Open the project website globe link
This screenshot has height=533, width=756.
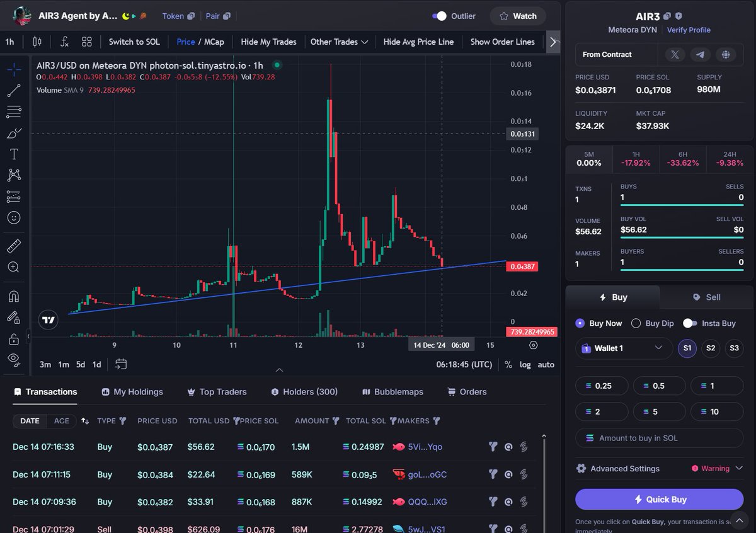[726, 55]
